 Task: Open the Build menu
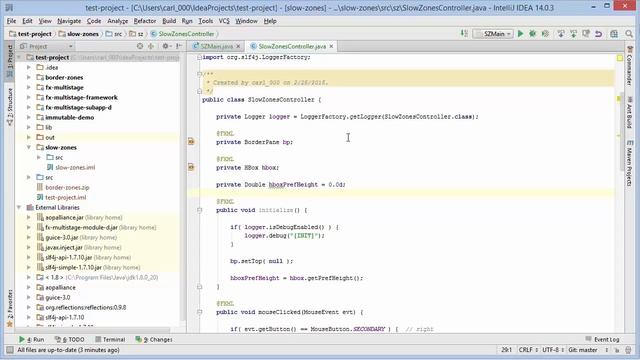tap(169, 21)
